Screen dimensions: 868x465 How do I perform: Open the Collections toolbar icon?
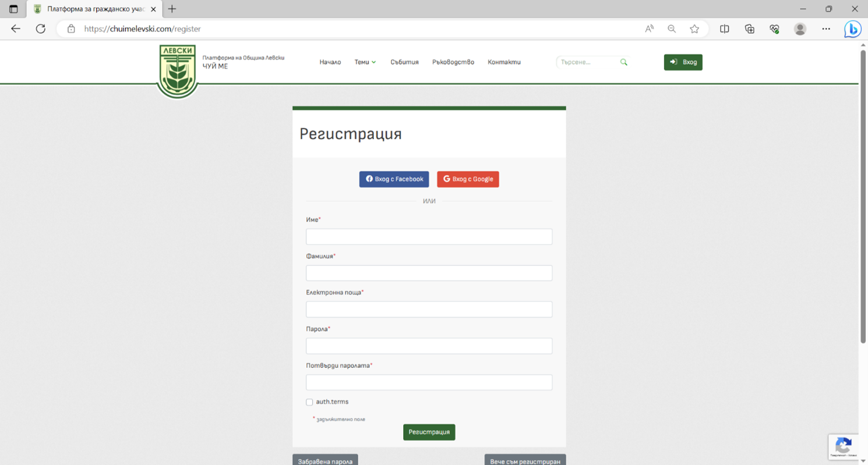(749, 29)
